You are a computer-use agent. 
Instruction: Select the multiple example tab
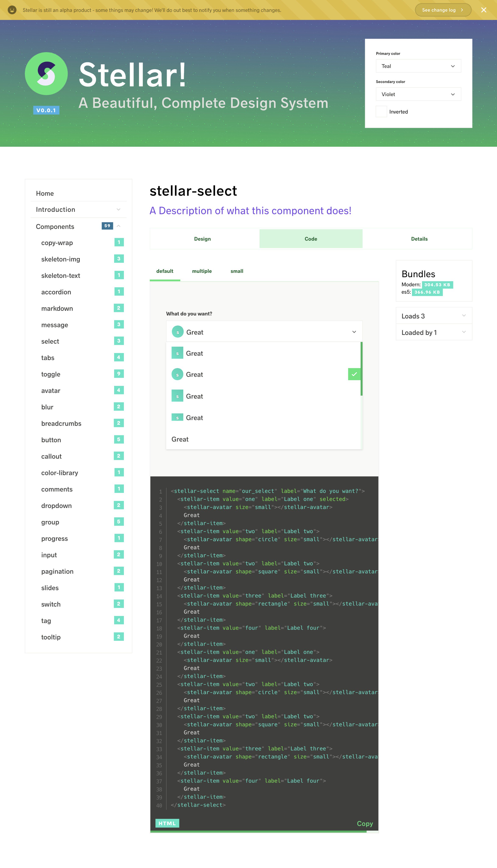coord(202,271)
